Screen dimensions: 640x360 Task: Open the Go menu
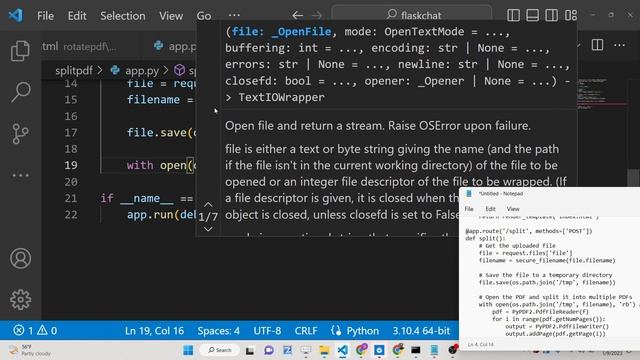[x=204, y=16]
